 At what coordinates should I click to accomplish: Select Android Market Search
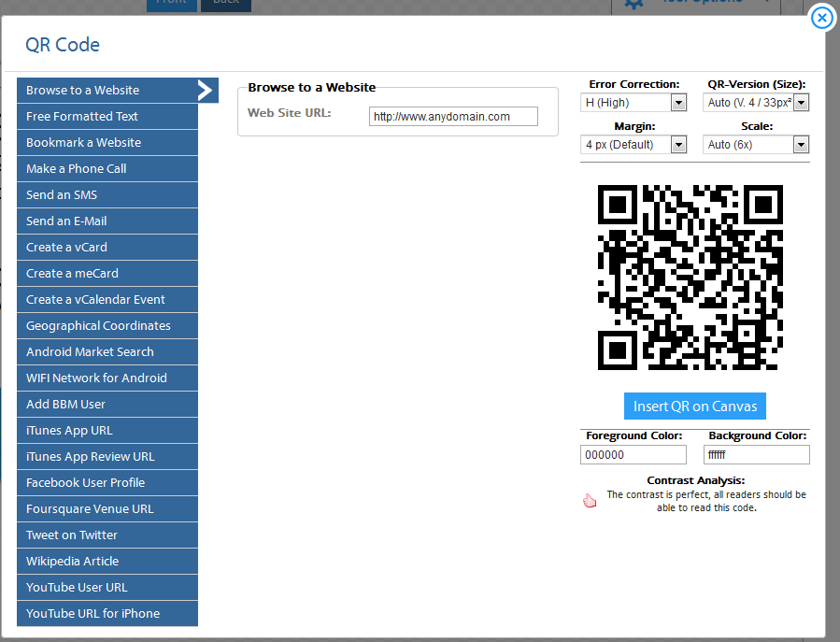107,352
